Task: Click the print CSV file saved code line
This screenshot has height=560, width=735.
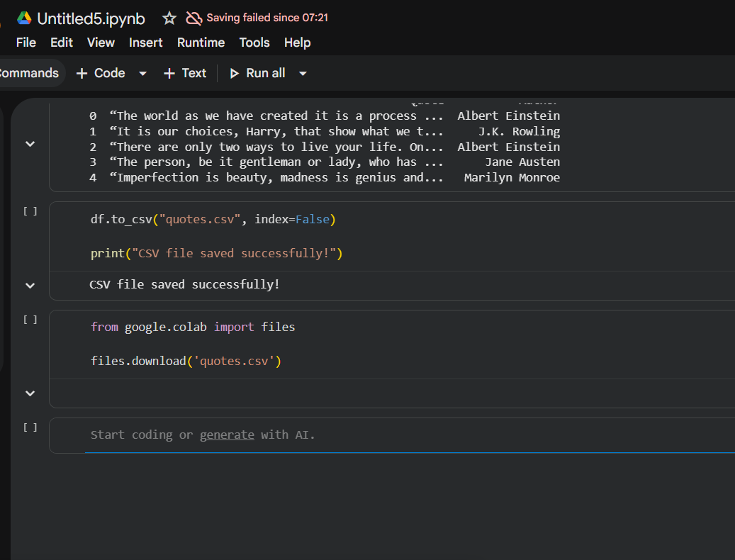Action: tap(217, 254)
